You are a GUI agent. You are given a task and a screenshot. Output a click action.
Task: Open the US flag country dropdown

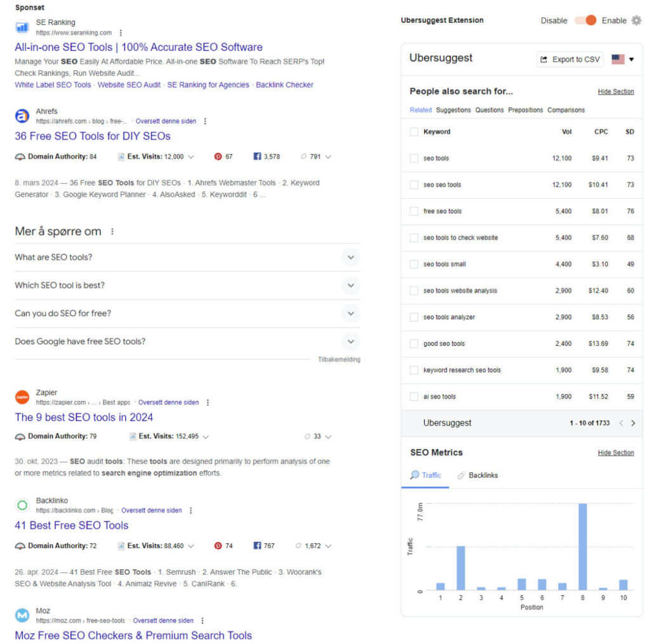(623, 60)
